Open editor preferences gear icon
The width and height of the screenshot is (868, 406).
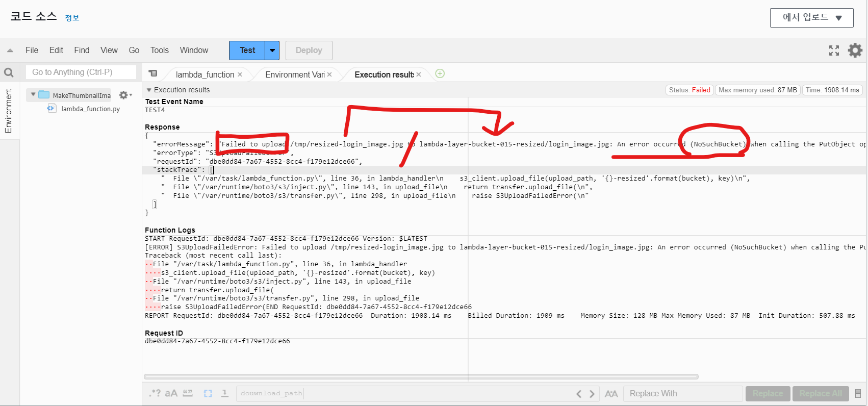pyautogui.click(x=855, y=50)
